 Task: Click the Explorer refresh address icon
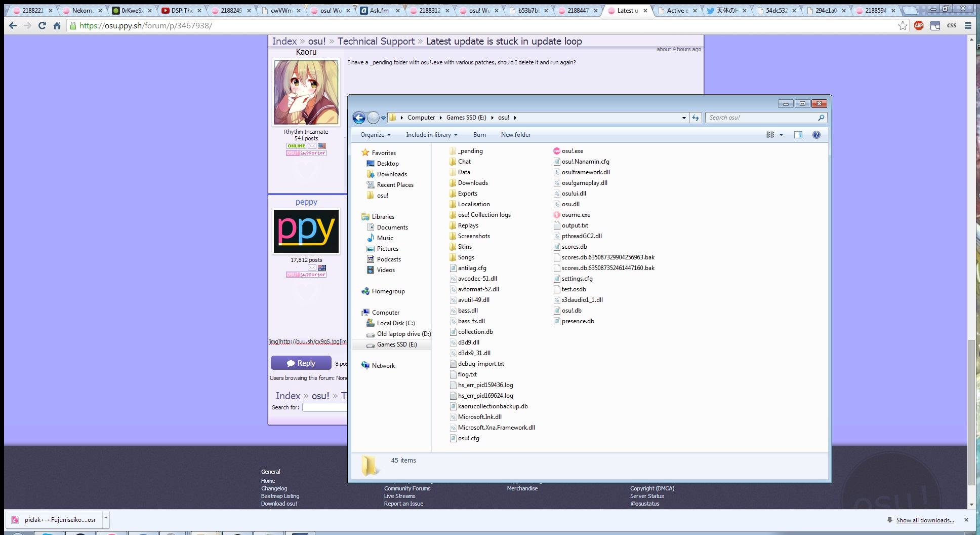696,118
